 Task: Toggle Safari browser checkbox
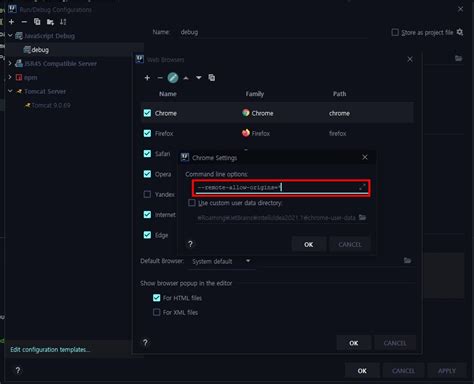147,154
